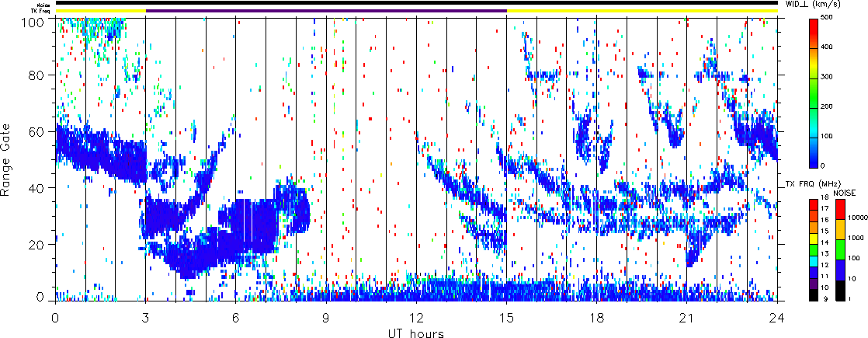868x338 pixels.
Task: Click the 9 label on TX FRQ scale
Action: [x=826, y=298]
